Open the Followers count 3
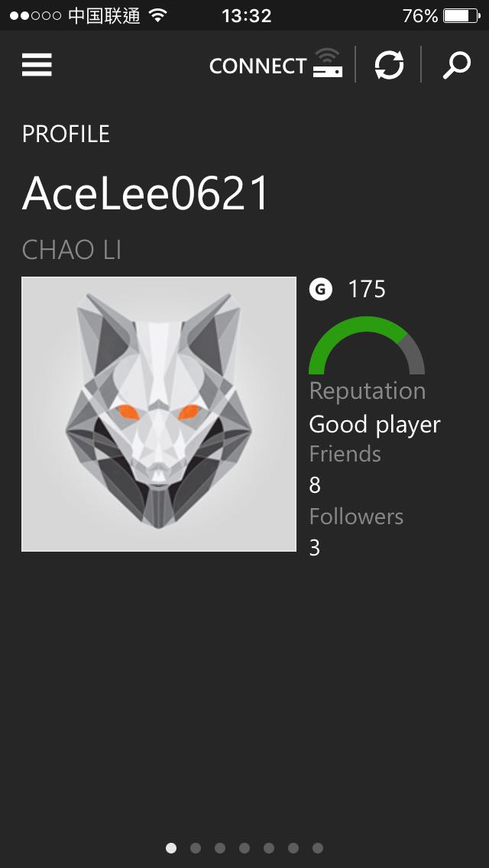The height and width of the screenshot is (868, 489). (x=315, y=548)
